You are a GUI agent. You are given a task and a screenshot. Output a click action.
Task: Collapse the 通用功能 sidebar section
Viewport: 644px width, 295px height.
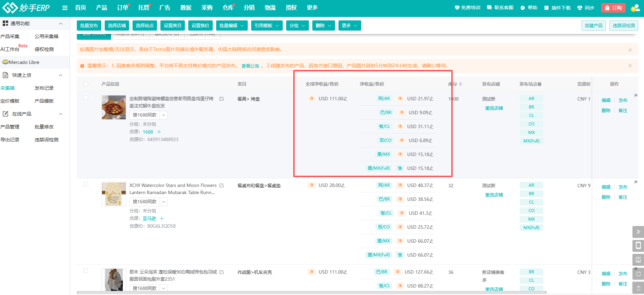coord(61,23)
